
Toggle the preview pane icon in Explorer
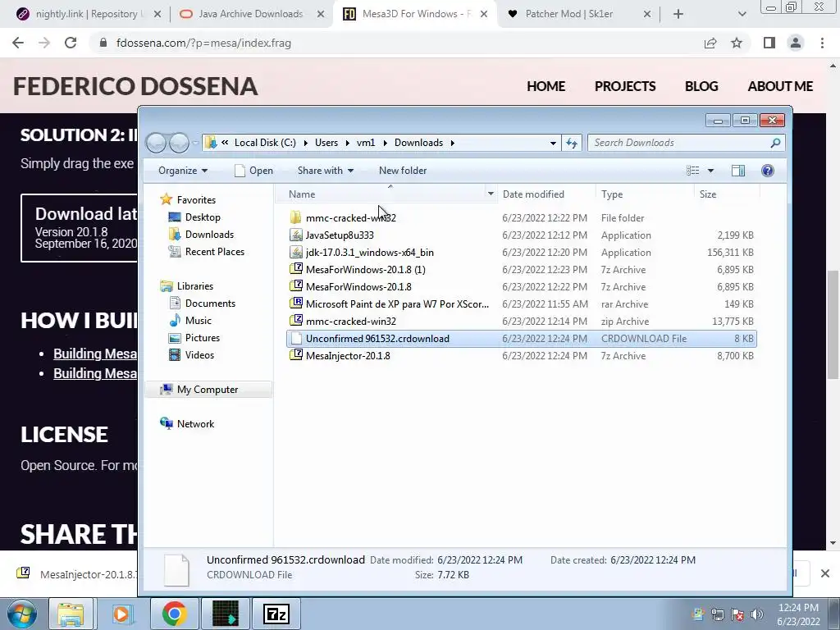click(x=737, y=171)
